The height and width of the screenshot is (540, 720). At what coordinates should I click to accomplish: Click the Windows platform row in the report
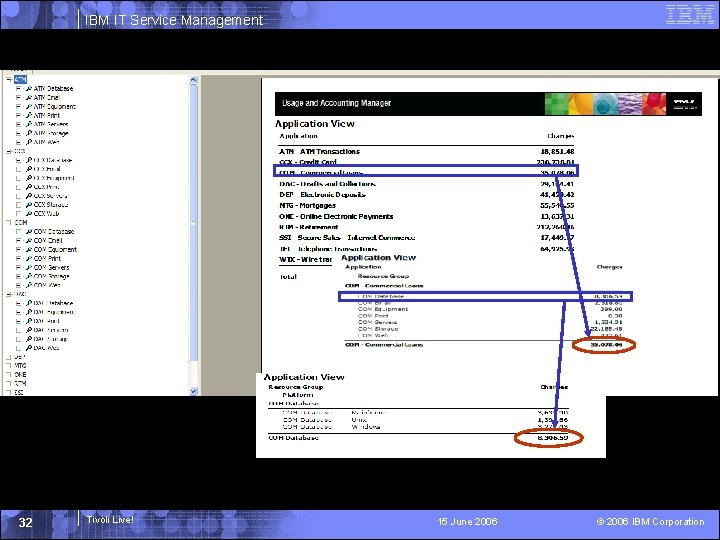425,427
